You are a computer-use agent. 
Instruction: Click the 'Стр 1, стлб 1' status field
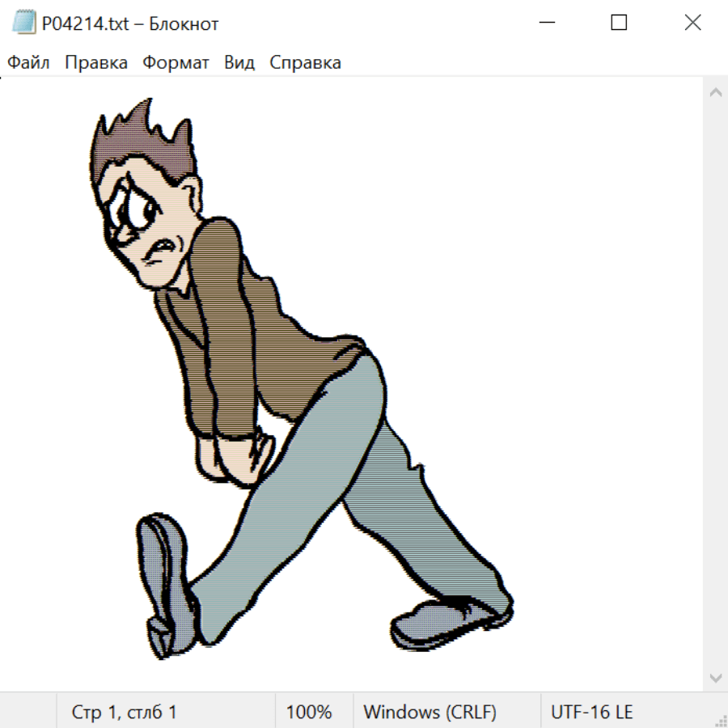125,712
